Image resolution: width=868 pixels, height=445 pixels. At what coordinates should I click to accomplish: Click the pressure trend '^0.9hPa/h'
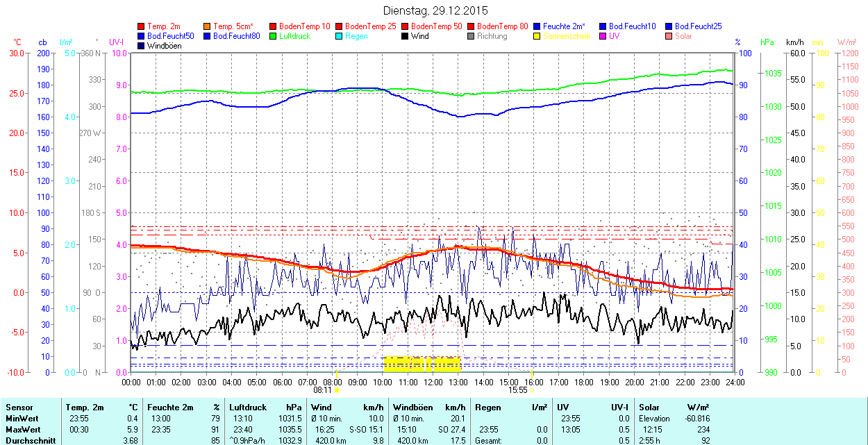click(248, 441)
